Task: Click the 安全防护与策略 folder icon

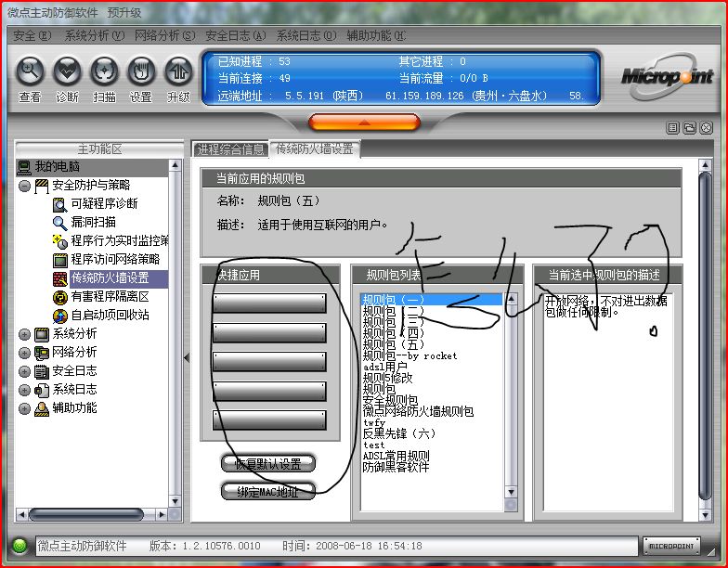Action: pos(42,186)
